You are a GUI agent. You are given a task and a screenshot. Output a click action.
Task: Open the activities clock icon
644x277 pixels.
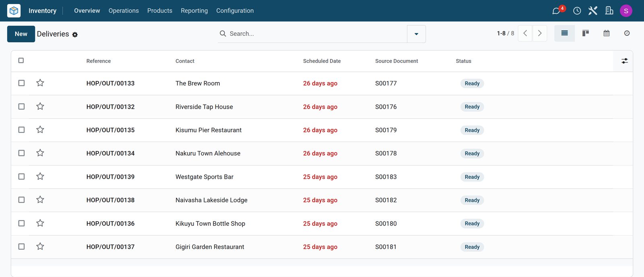point(577,11)
